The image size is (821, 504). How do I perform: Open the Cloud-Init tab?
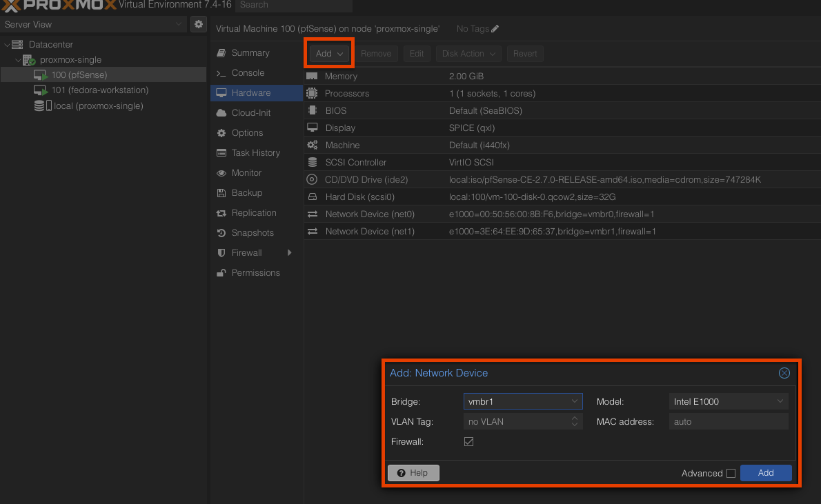pyautogui.click(x=257, y=112)
